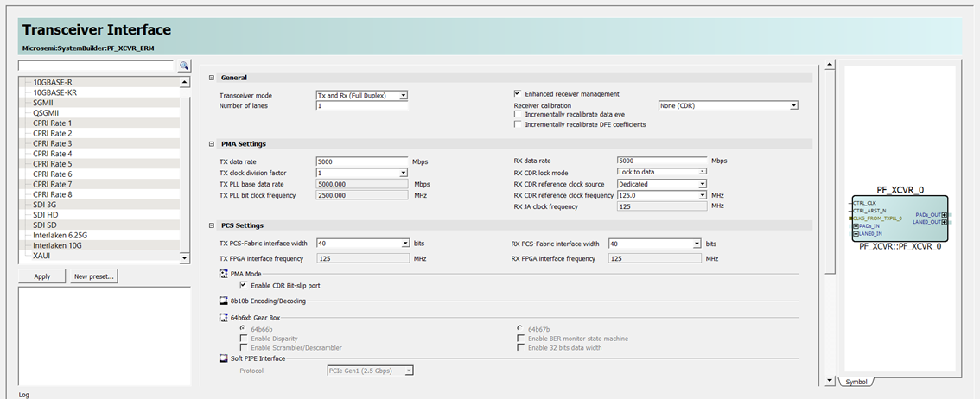Open the Transceiver mode dropdown
Screen dimensions: 980x399
point(403,95)
